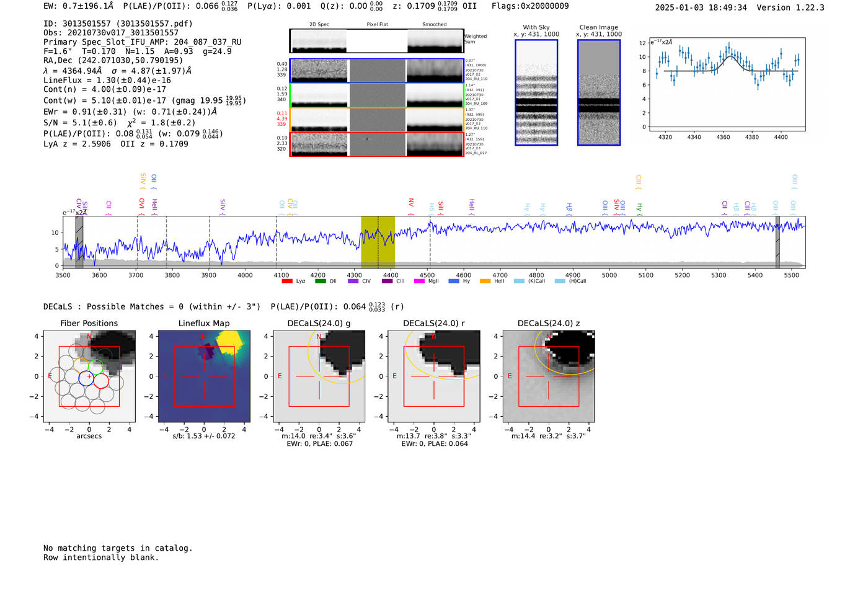Click the orange HeII legend swatch
The image size is (868, 591).
485,282
